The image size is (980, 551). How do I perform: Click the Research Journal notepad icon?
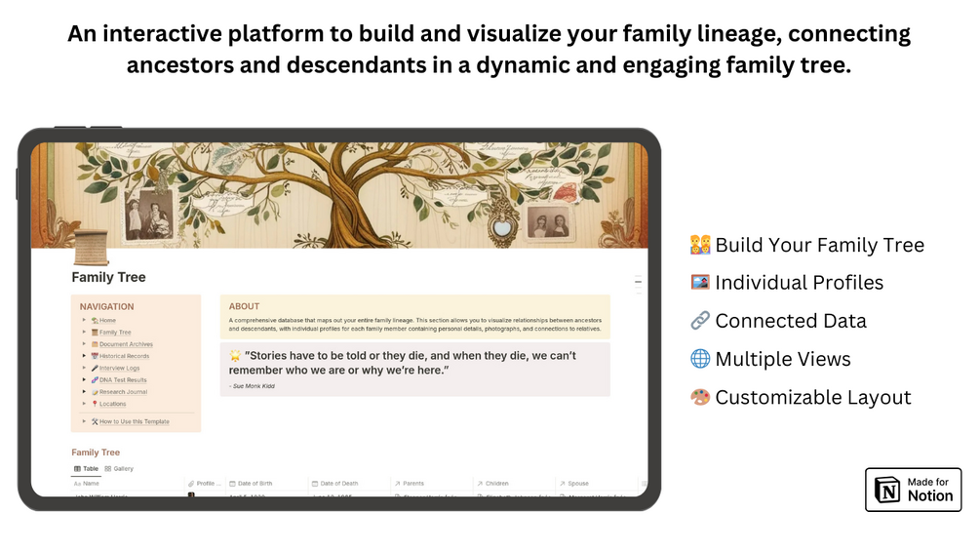coord(95,392)
